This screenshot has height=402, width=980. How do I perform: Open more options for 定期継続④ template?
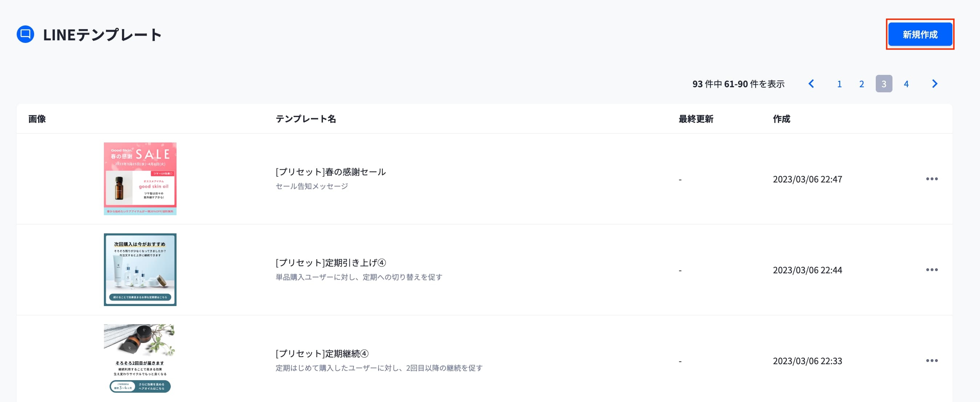pyautogui.click(x=931, y=361)
